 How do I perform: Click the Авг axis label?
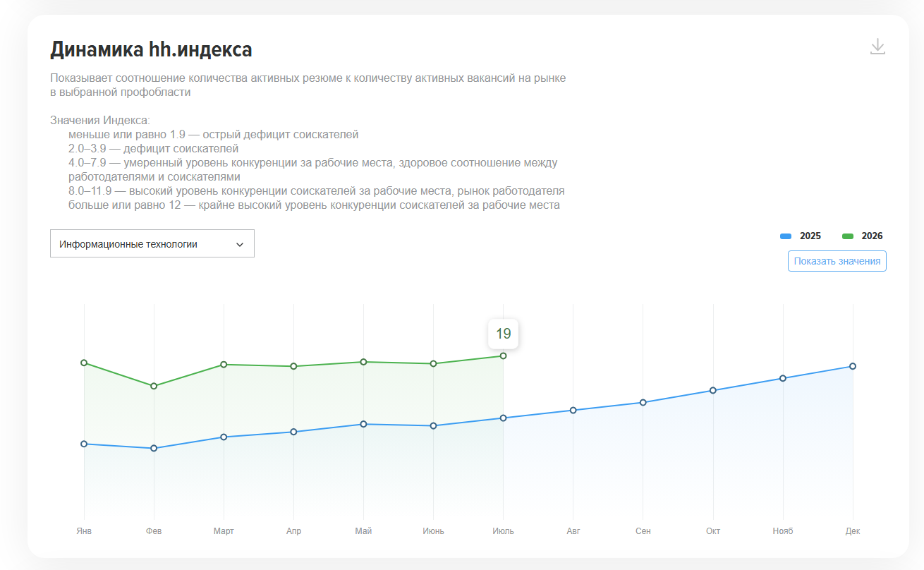click(x=573, y=531)
